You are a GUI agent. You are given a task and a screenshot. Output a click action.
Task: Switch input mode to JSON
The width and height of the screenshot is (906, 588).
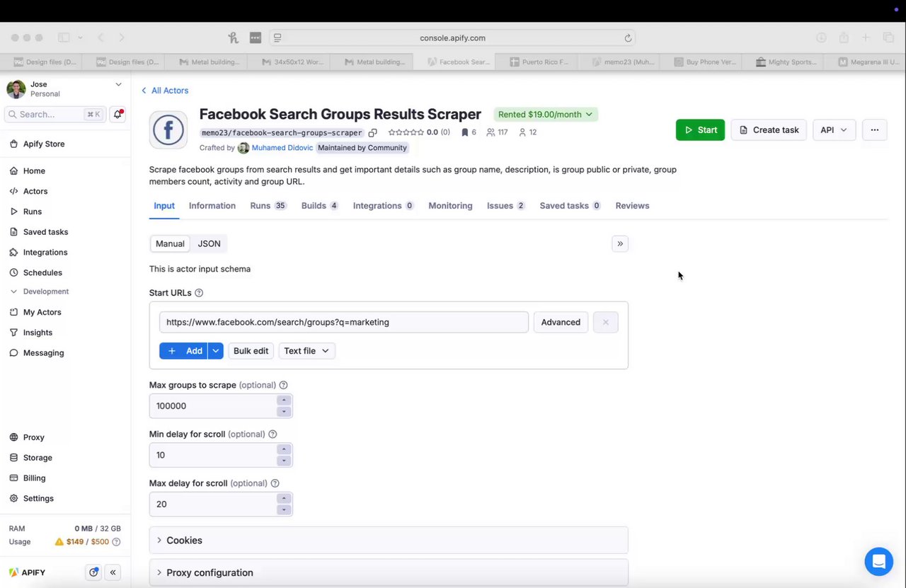(x=209, y=243)
